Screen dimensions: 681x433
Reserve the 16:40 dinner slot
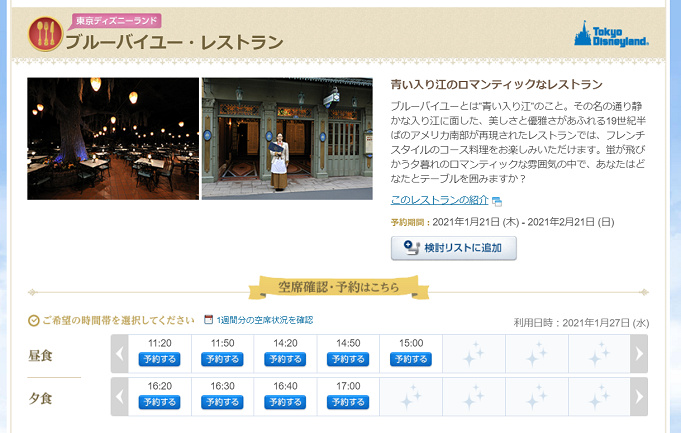click(285, 402)
